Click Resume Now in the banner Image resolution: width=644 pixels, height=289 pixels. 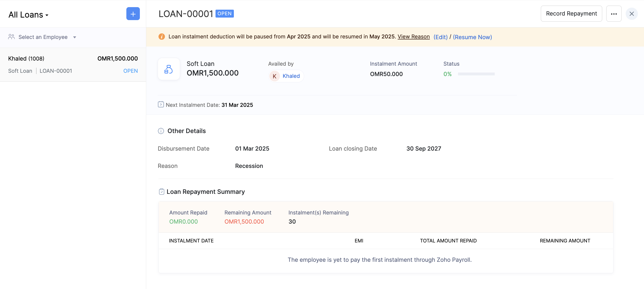tap(472, 37)
